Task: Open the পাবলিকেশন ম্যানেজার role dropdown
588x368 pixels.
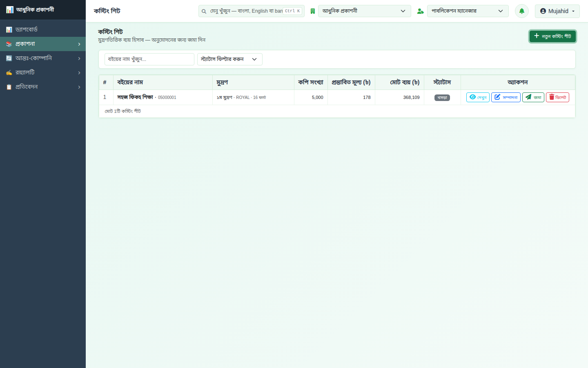Action: click(x=468, y=11)
